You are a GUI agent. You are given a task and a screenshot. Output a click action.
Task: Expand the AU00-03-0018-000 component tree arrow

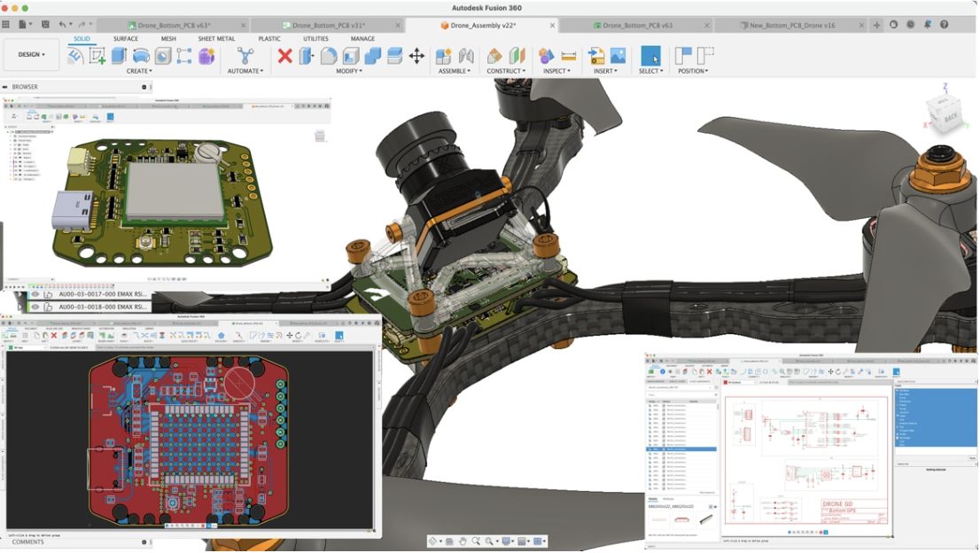(19, 306)
